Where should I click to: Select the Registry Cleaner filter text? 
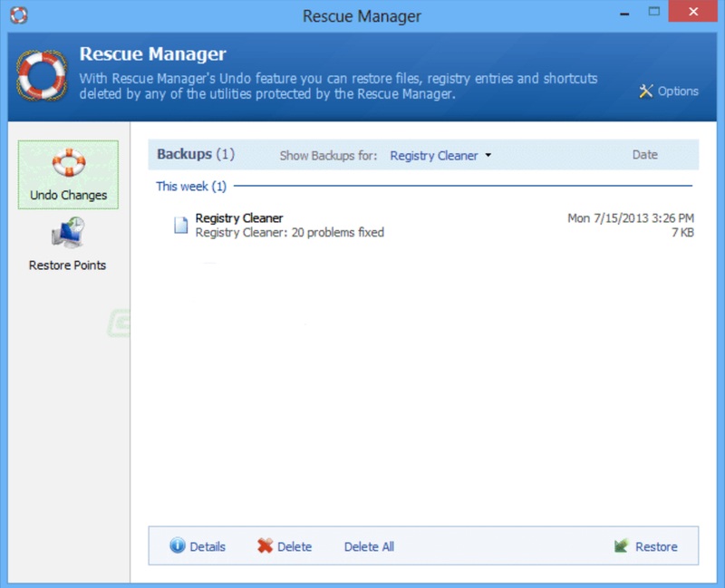click(x=433, y=155)
